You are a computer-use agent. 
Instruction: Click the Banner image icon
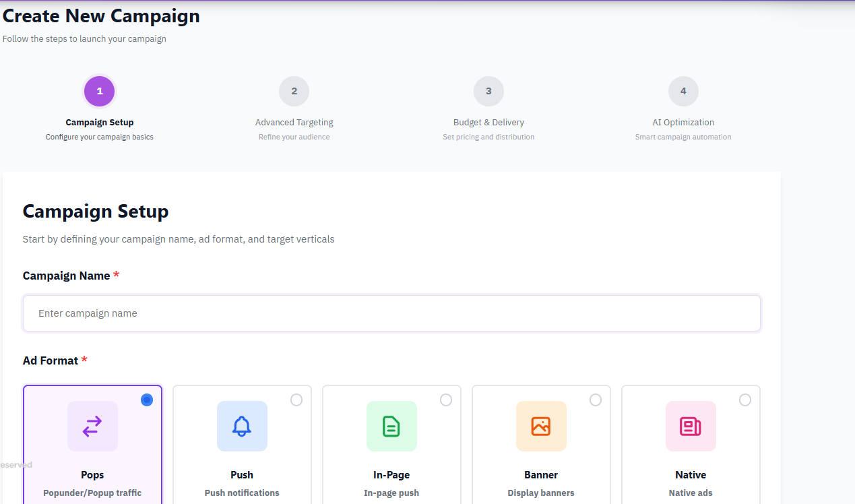tap(541, 426)
